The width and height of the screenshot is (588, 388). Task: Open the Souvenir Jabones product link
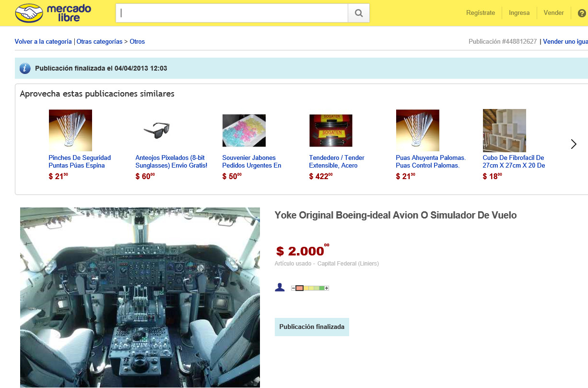(x=252, y=161)
